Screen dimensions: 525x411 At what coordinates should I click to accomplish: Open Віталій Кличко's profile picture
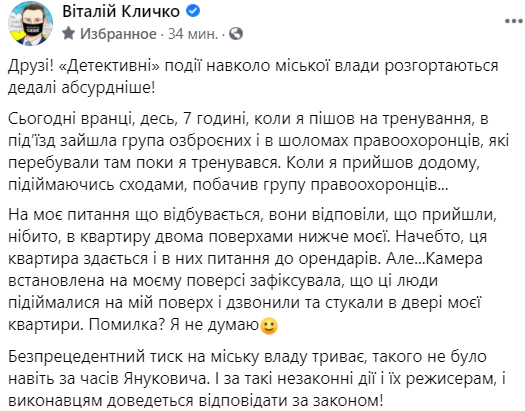(x=30, y=23)
